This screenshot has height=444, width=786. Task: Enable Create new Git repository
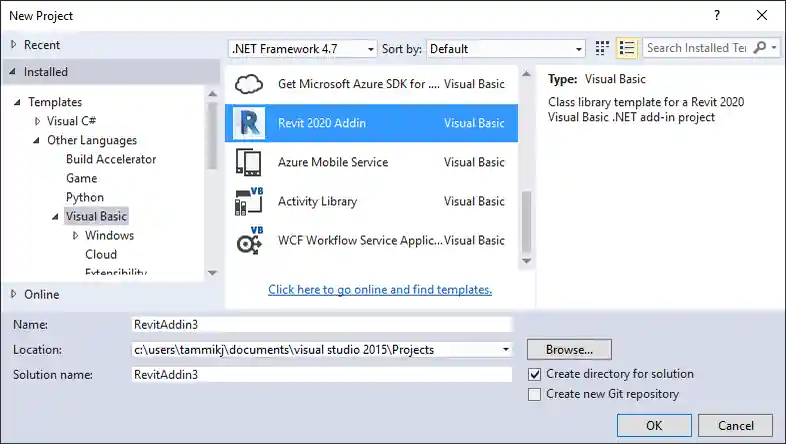[x=535, y=394]
